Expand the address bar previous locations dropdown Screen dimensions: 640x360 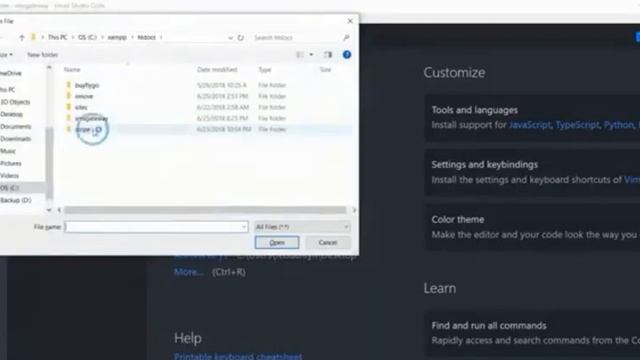[x=230, y=38]
